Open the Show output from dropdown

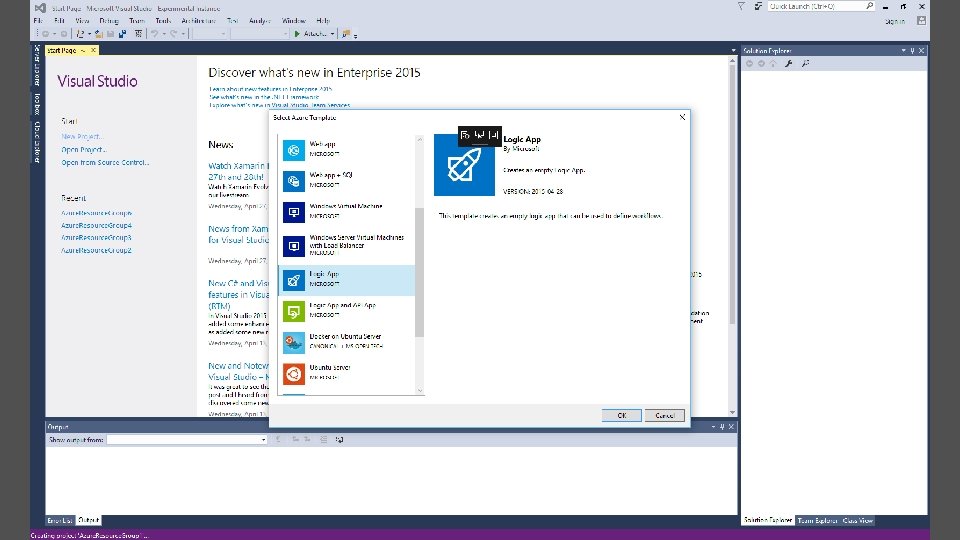tap(187, 440)
